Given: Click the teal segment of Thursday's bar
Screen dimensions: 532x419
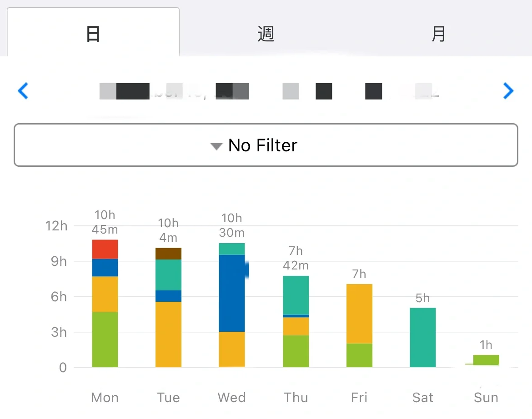Looking at the screenshot, I should [x=296, y=295].
